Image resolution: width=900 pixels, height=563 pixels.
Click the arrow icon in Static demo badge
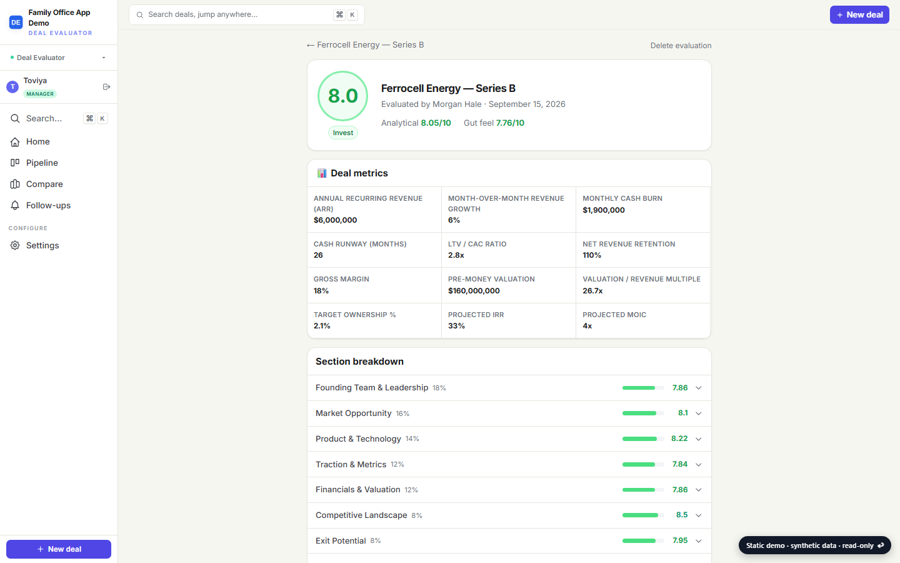point(880,545)
